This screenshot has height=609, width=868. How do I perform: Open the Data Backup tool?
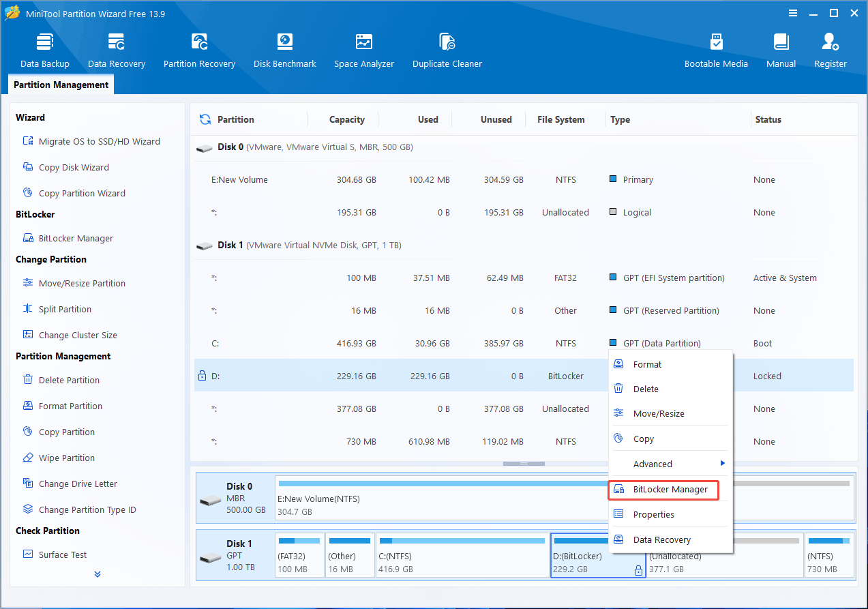(x=45, y=50)
